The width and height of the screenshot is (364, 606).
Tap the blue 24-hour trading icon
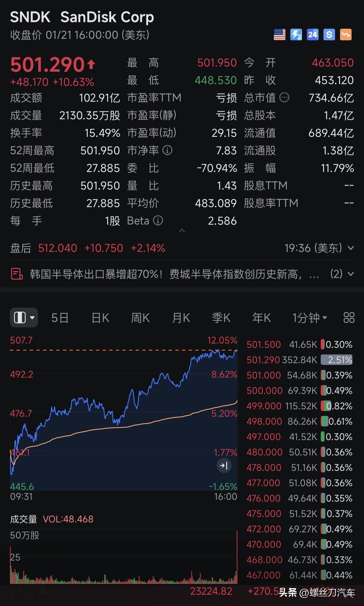[x=313, y=35]
